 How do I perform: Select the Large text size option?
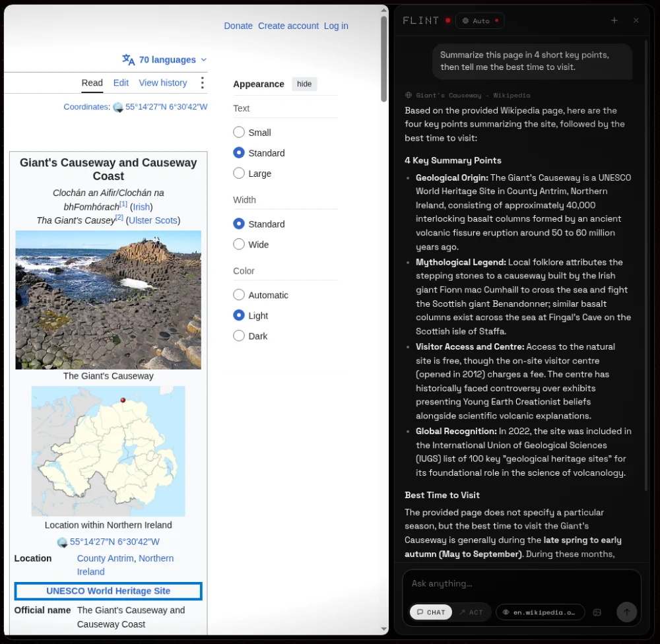(239, 173)
